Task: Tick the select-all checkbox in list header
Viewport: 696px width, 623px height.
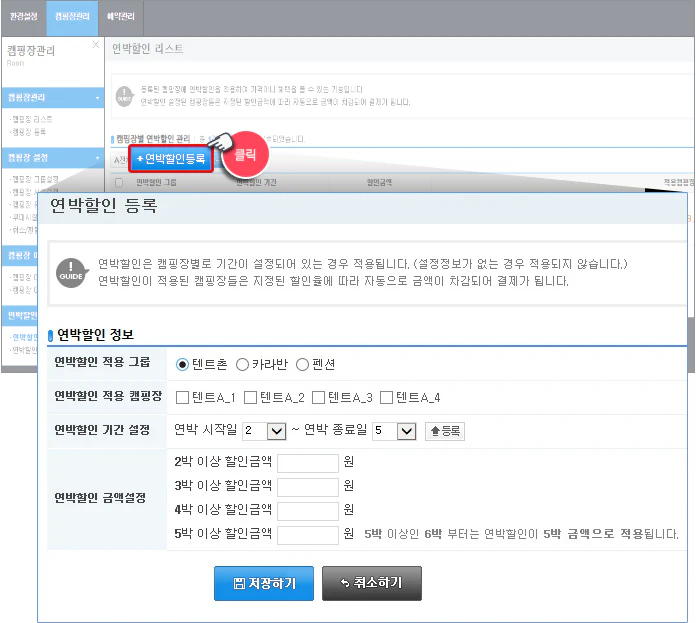Action: click(x=119, y=182)
